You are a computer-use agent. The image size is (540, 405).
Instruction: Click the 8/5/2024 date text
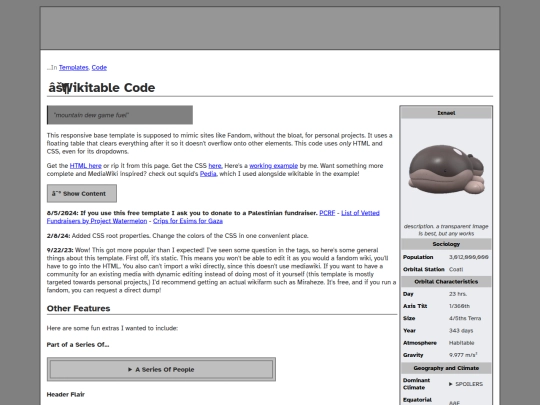point(63,213)
